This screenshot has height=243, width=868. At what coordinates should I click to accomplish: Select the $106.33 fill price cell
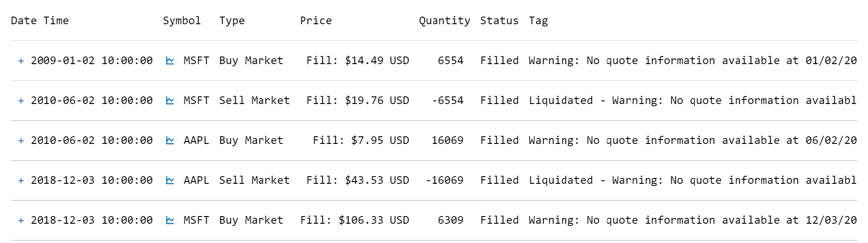tap(354, 220)
